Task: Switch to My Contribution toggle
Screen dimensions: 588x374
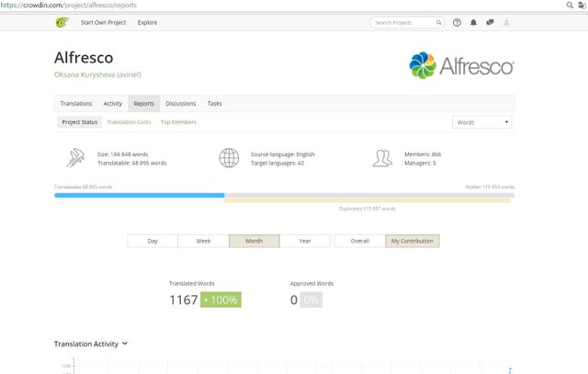Action: [413, 241]
